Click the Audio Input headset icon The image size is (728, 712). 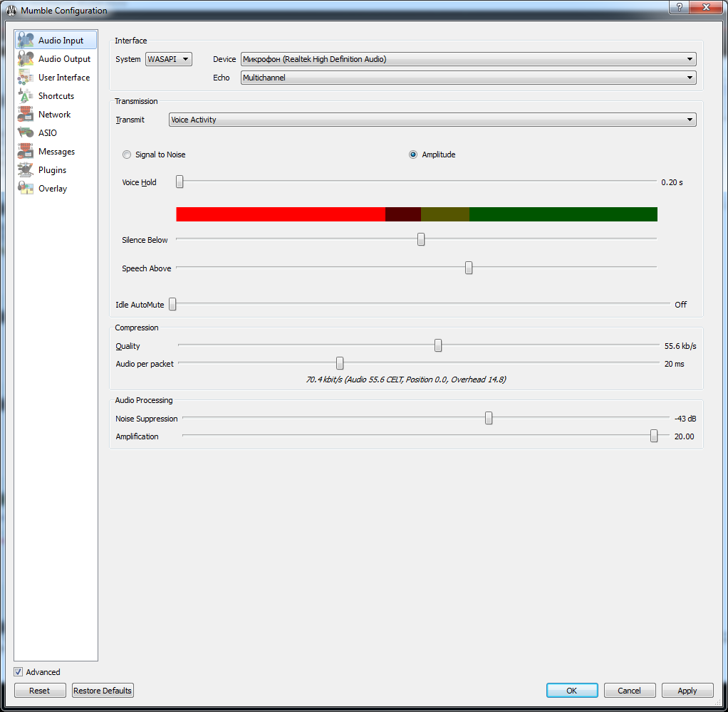click(26, 40)
